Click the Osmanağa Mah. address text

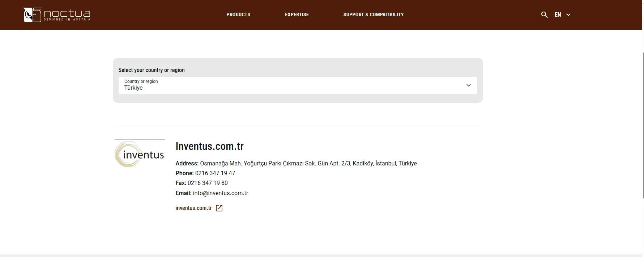[308, 164]
